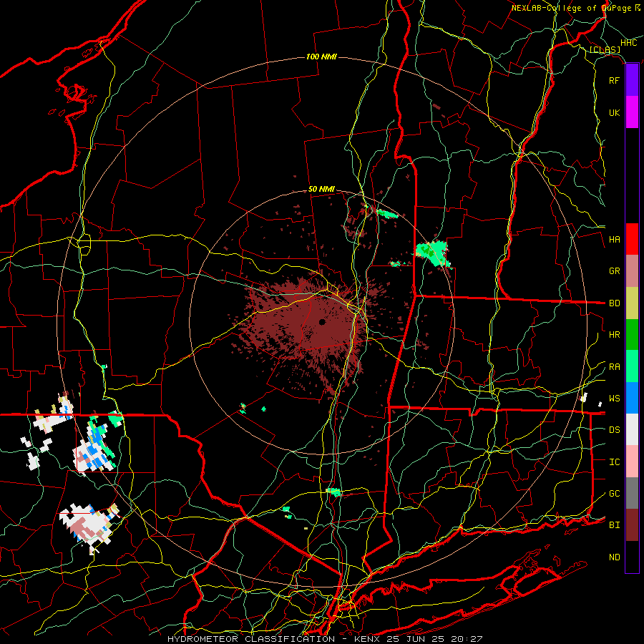Click the HR heavy rain green swatch
644x644 pixels.
coord(632,334)
